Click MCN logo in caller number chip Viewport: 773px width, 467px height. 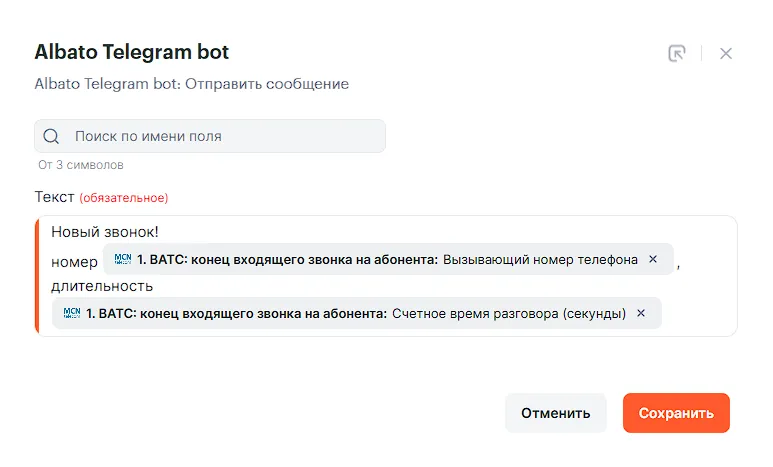[x=123, y=259]
